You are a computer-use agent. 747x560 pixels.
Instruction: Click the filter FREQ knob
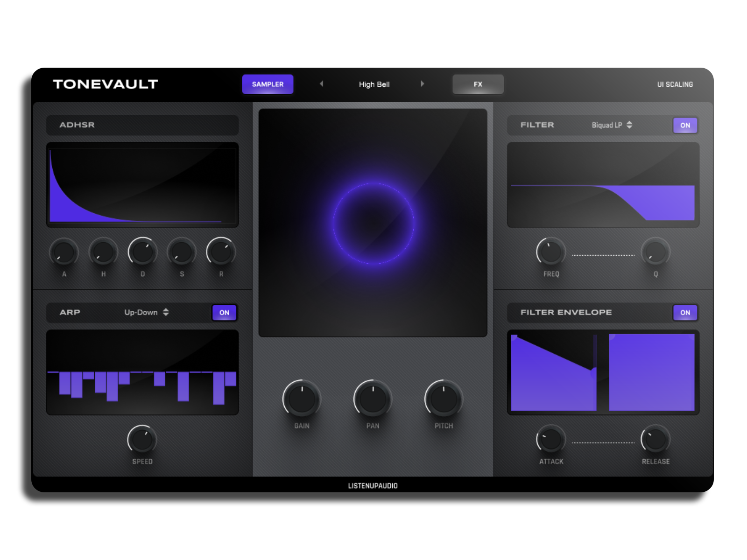click(x=551, y=252)
